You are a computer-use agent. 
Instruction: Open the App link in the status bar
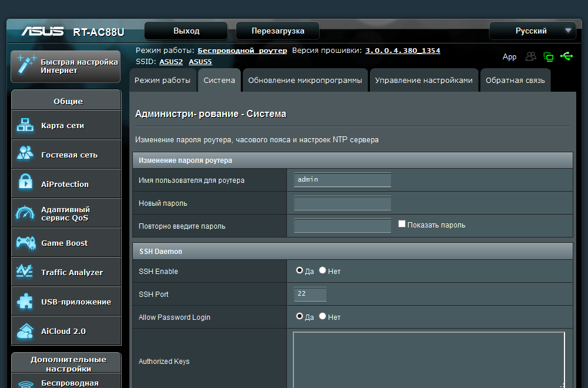(509, 56)
